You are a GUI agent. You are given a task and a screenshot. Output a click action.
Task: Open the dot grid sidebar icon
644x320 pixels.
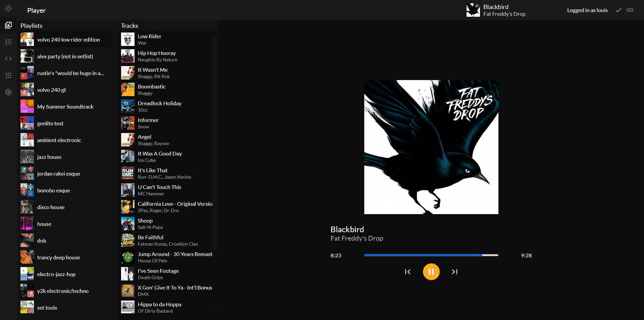tap(8, 75)
